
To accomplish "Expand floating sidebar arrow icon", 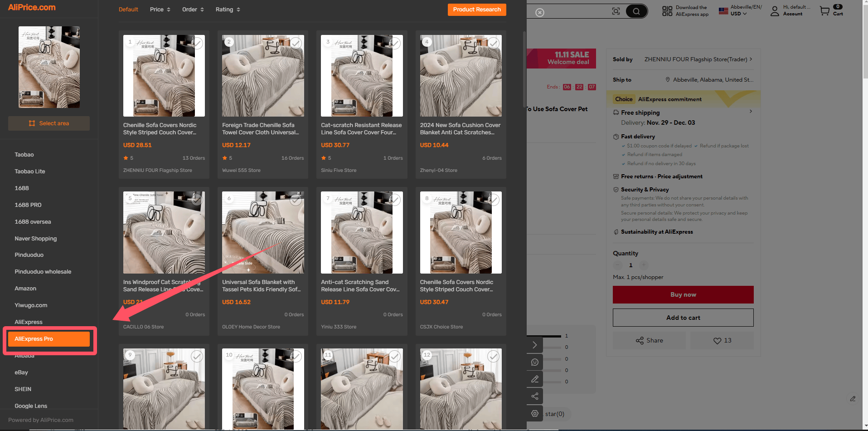I will [x=535, y=345].
